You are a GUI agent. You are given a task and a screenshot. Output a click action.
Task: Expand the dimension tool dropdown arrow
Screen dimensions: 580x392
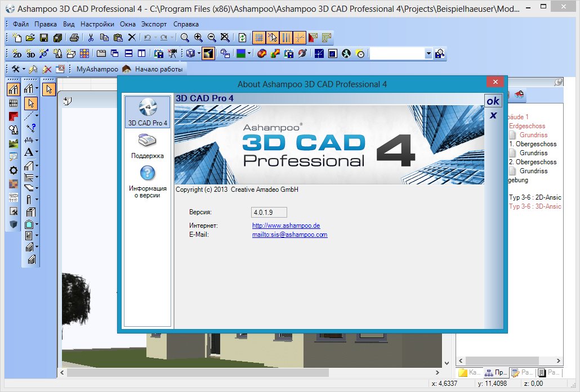coord(37,141)
